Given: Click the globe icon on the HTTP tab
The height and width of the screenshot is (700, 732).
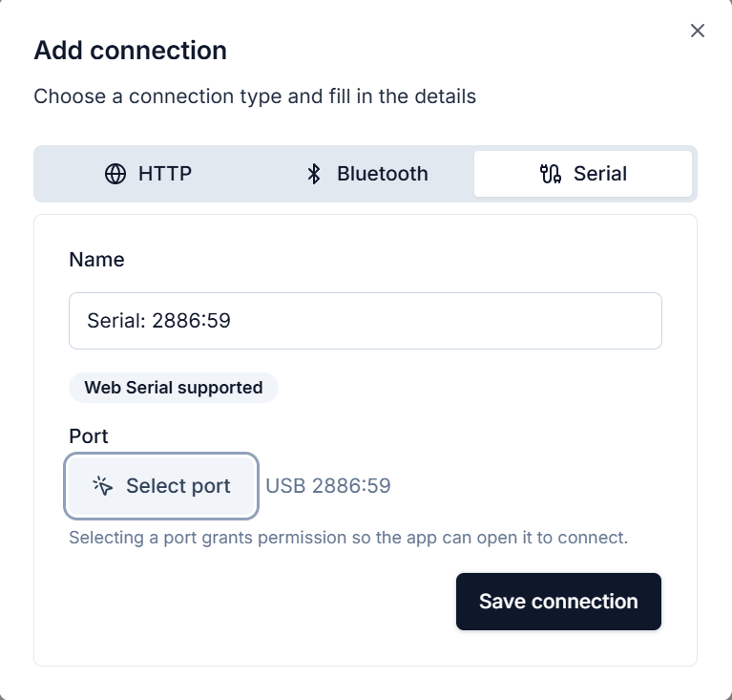Looking at the screenshot, I should click(x=115, y=174).
